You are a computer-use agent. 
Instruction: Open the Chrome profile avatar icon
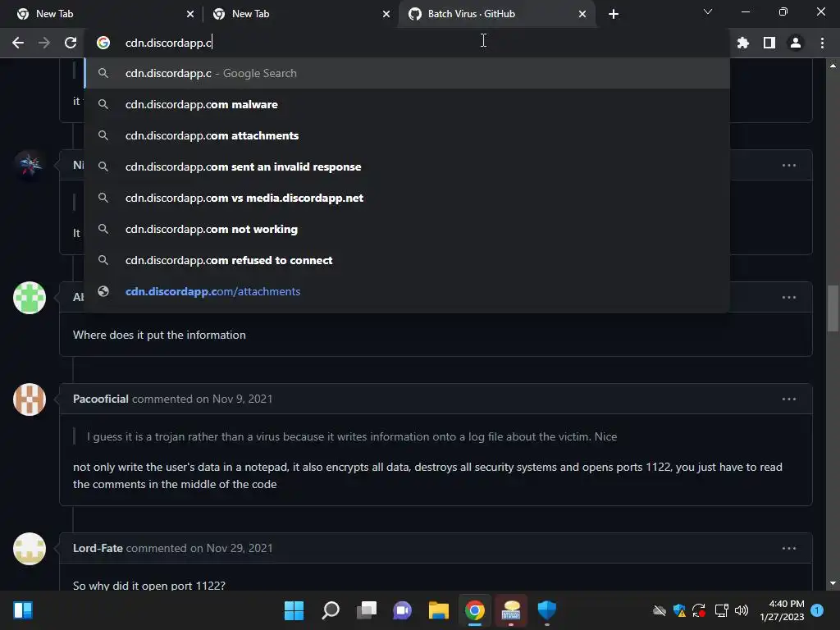pyautogui.click(x=796, y=43)
